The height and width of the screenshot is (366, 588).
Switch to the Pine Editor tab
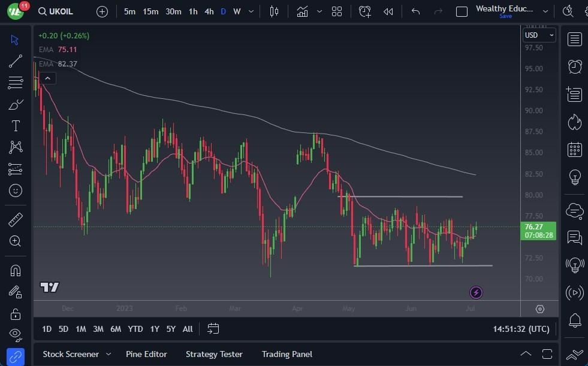(146, 354)
